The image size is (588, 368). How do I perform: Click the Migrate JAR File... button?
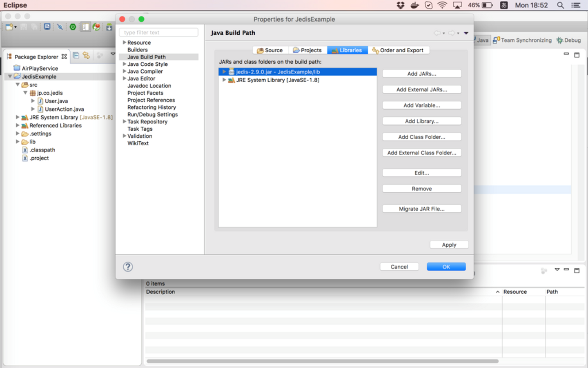422,209
